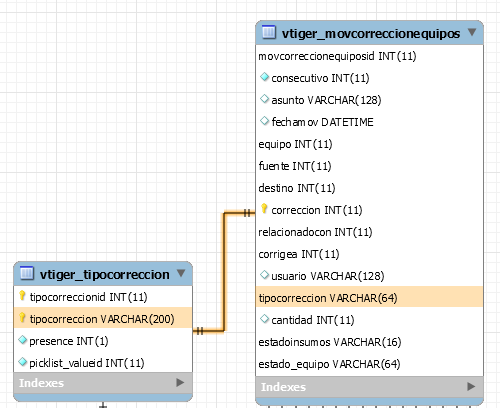Viewport: 500px width, 408px height.
Task: Select column picklist_valueid INT(11)
Action: (x=103, y=363)
